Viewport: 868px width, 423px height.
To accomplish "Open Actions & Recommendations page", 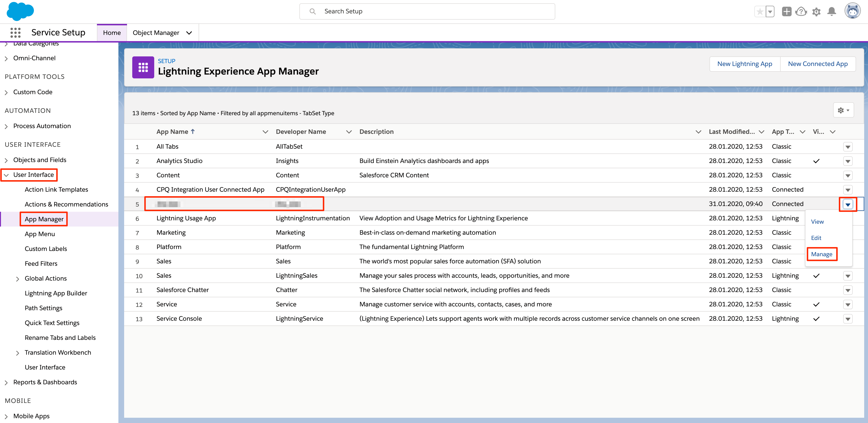I will pyautogui.click(x=66, y=204).
